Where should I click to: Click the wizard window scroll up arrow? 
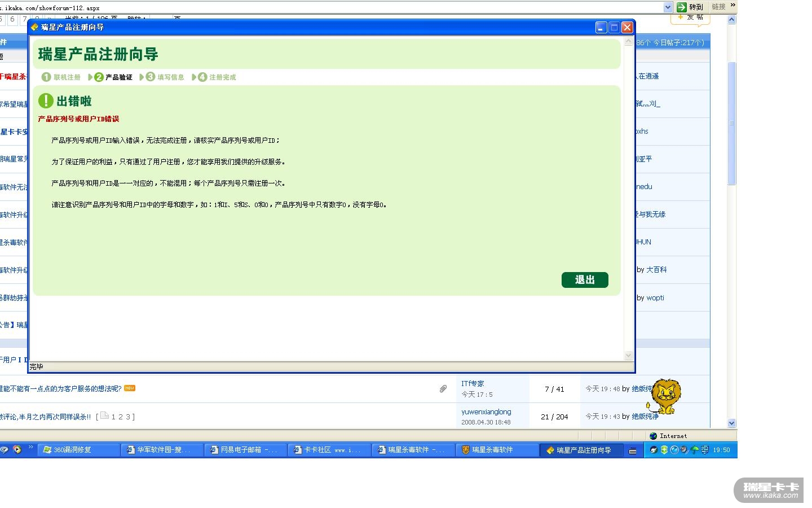629,42
